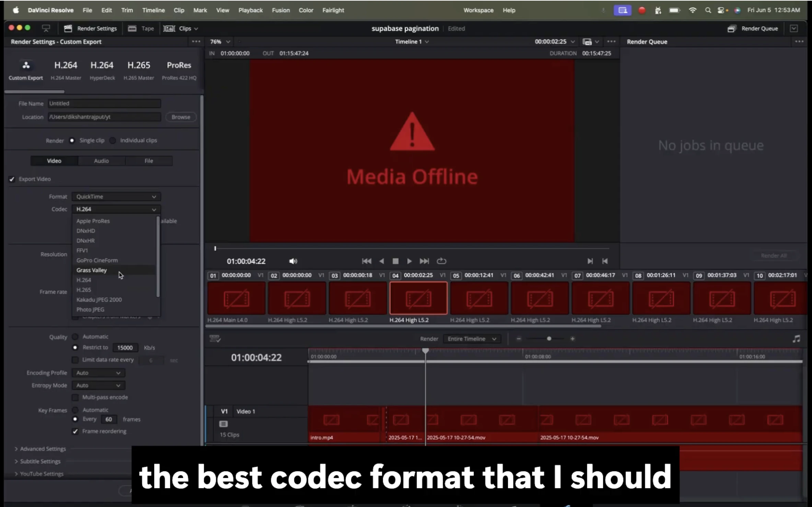Click the audio note icon on timeline toolbar
The width and height of the screenshot is (812, 507).
tap(796, 339)
